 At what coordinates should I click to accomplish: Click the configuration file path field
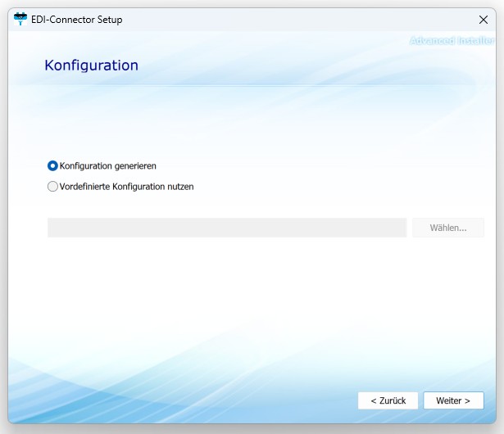[x=227, y=228]
